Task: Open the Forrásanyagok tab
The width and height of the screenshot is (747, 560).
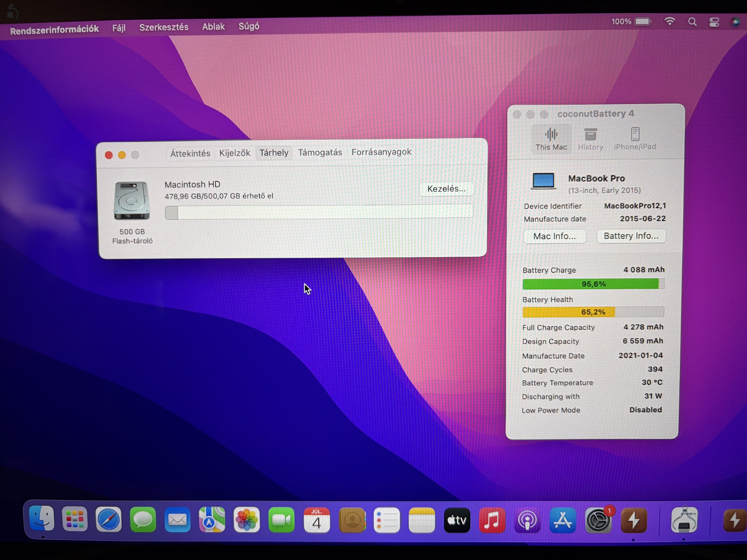Action: point(381,152)
